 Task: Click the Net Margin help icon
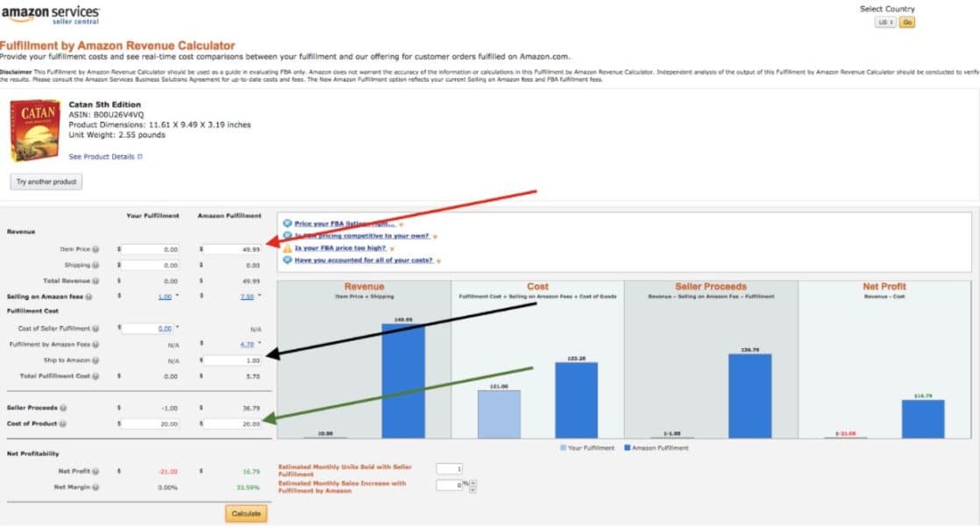click(x=96, y=488)
